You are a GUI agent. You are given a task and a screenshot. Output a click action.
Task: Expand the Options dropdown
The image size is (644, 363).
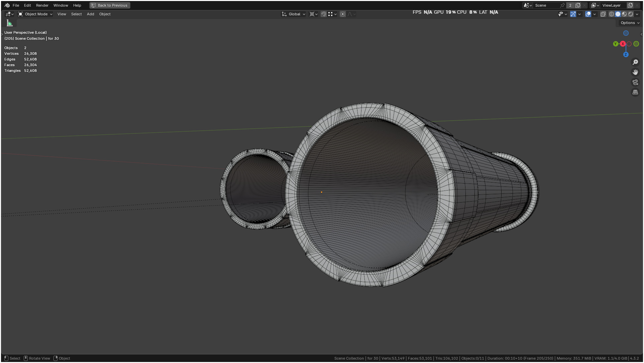[629, 23]
